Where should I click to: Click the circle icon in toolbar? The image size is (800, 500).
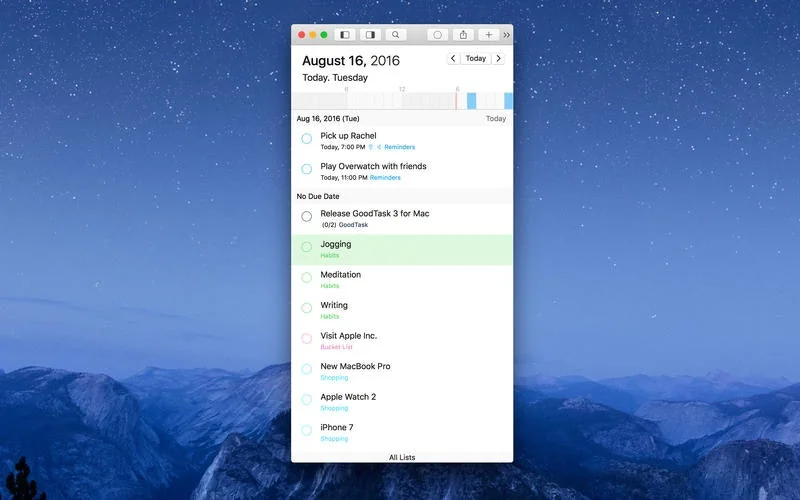pyautogui.click(x=437, y=35)
